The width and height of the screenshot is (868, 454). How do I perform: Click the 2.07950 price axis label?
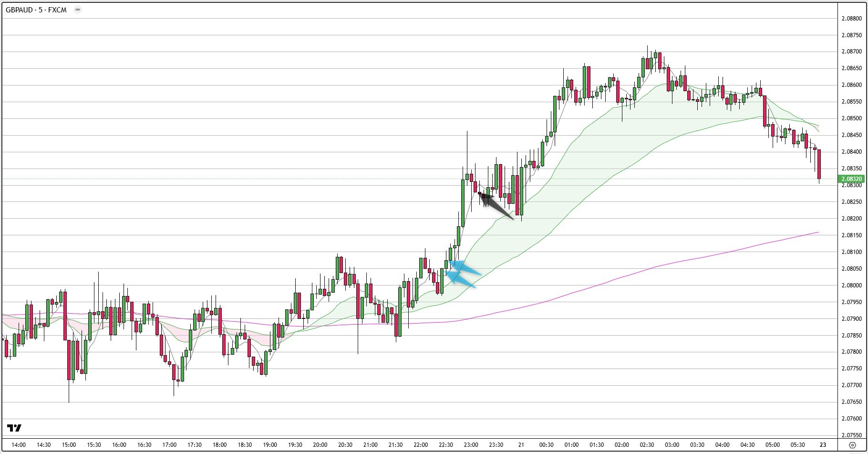(x=851, y=302)
